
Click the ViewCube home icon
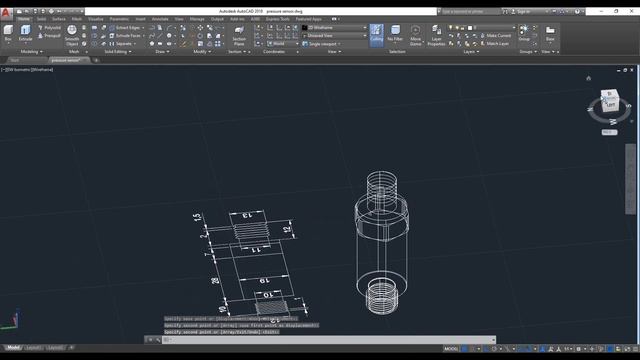[x=589, y=78]
